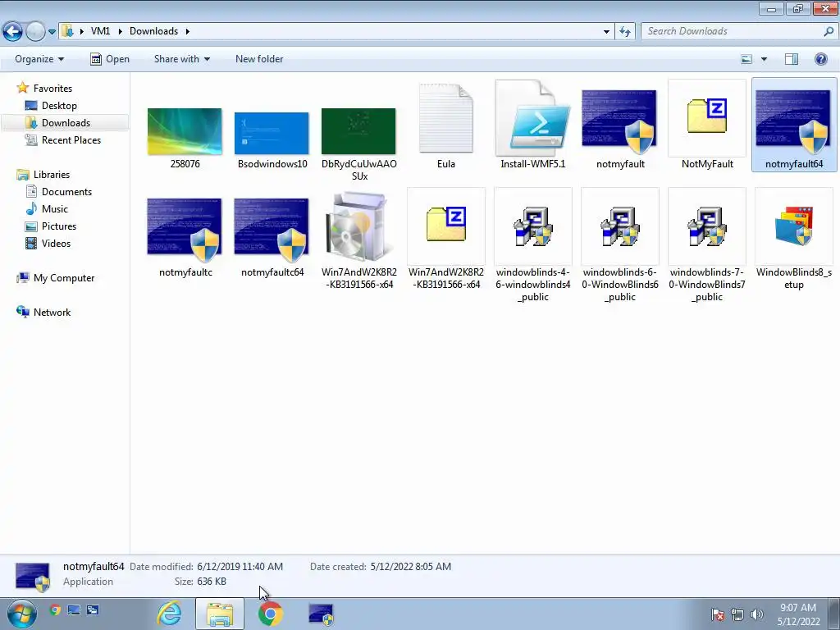
Task: Click the VM1 breadcrumb in address bar
Action: pos(100,31)
